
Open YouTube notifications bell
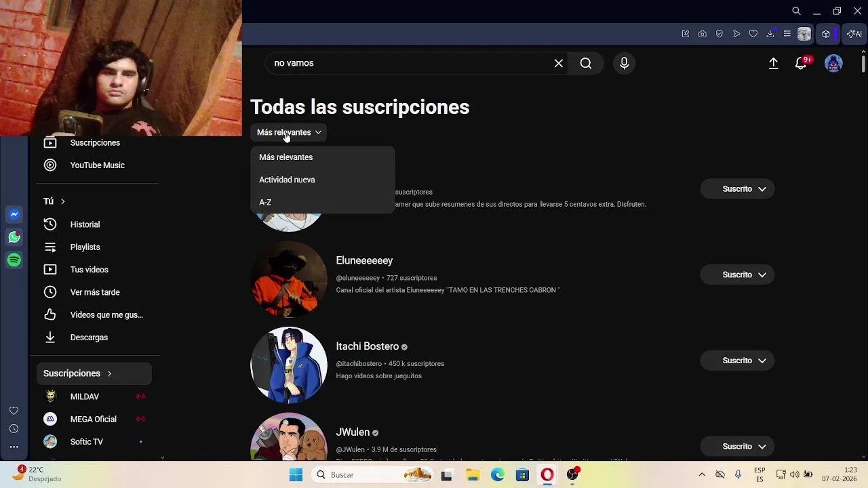801,63
